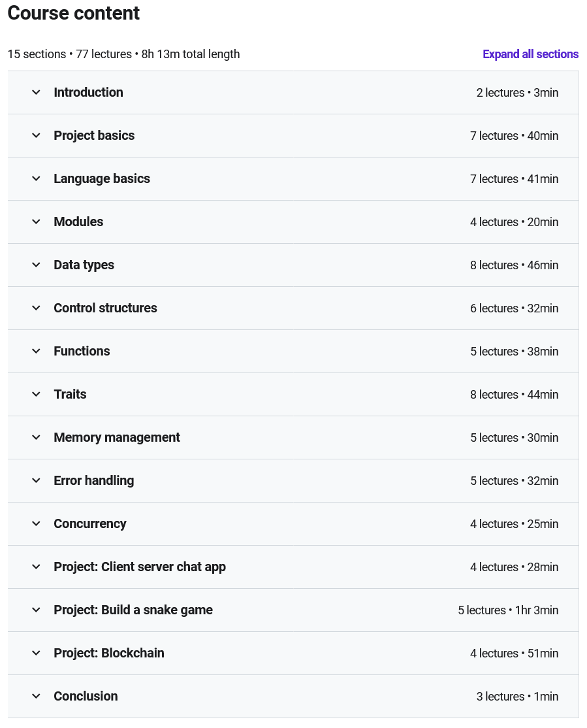Click the Concurrency section title
This screenshot has height=728, width=587.
(90, 524)
